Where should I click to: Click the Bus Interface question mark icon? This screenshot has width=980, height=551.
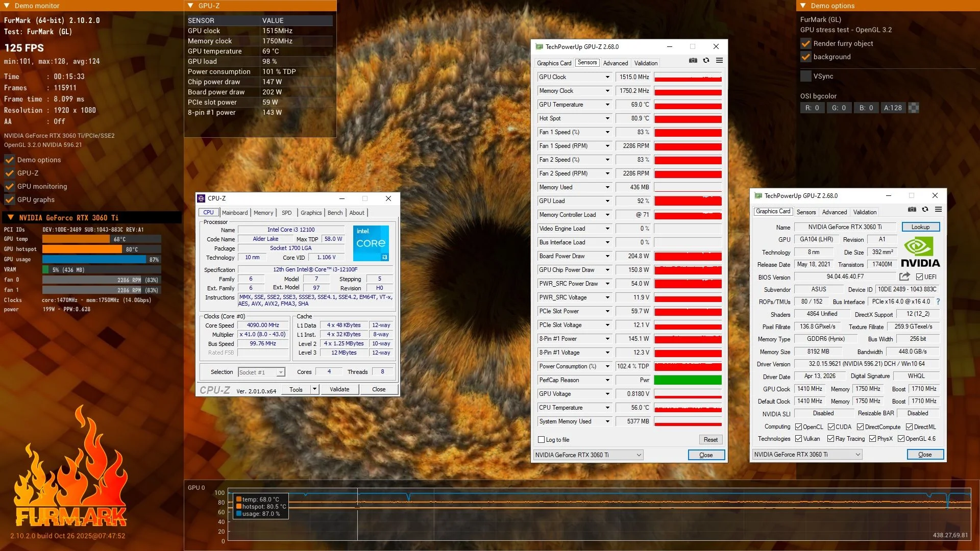938,302
